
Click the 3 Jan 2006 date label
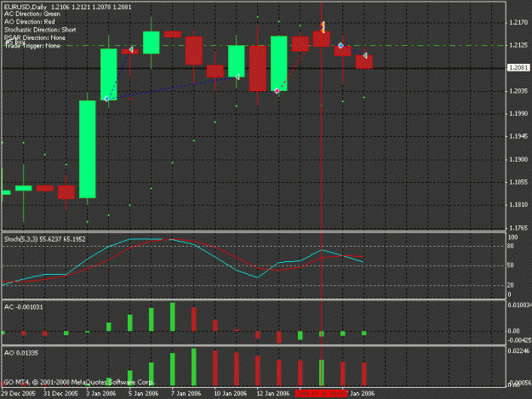click(x=100, y=393)
